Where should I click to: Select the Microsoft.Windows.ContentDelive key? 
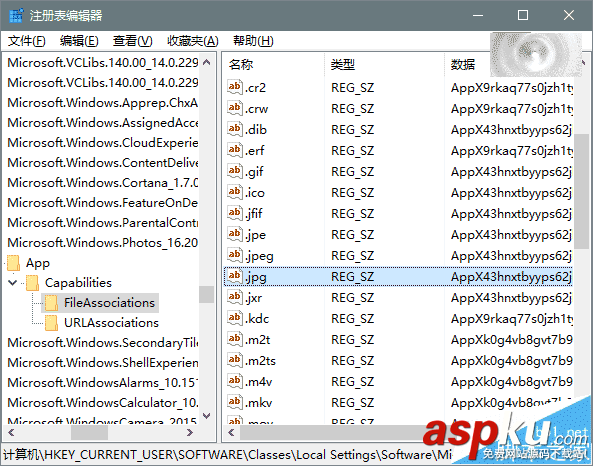[x=102, y=163]
